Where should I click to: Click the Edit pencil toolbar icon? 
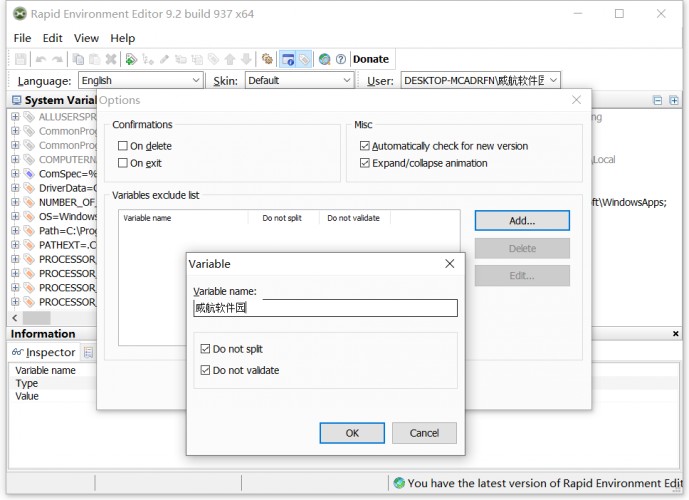coord(164,59)
